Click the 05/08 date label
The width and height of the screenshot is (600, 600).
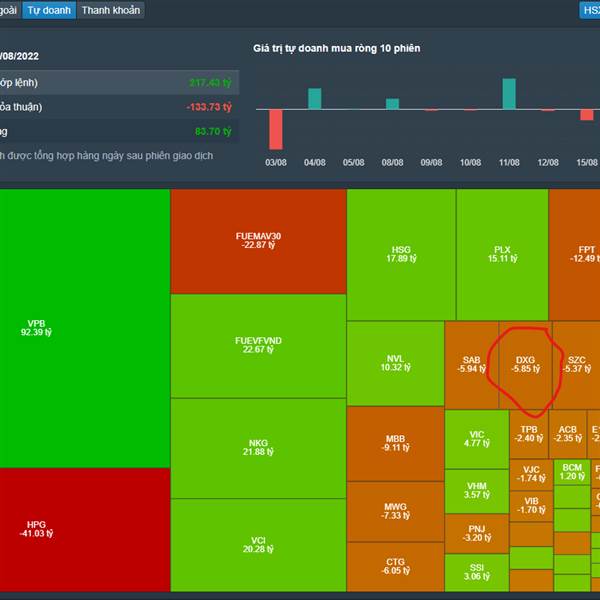354,162
